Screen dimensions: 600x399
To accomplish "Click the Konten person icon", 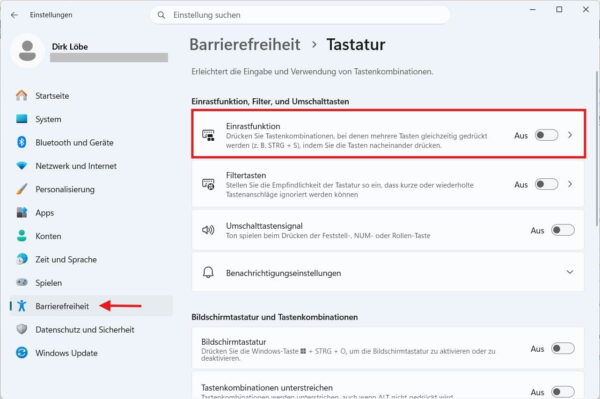I will [22, 236].
